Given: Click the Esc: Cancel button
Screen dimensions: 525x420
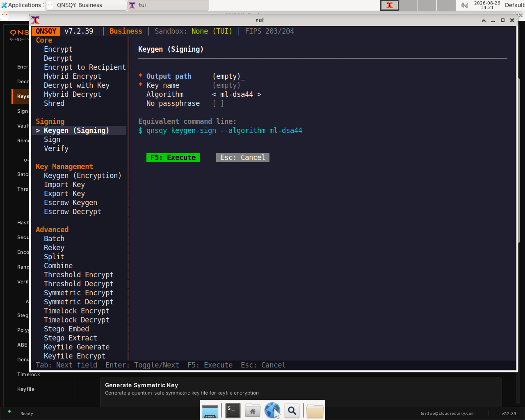Looking at the screenshot, I should 243,157.
